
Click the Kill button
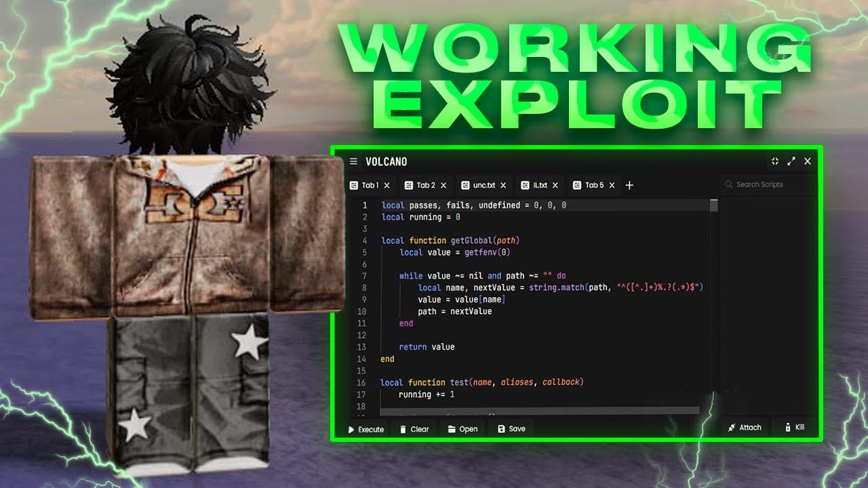(794, 428)
